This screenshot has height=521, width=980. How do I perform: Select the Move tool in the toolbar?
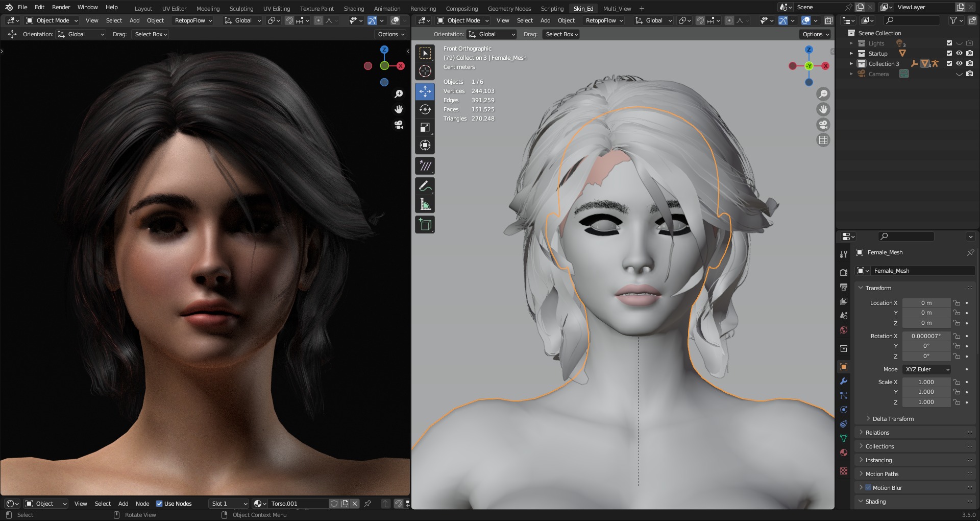click(425, 91)
